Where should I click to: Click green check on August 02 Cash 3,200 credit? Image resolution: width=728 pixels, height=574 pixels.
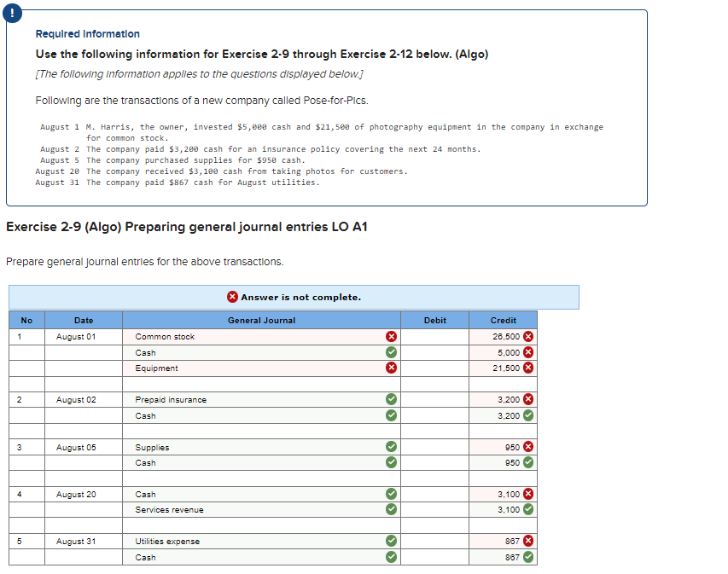(528, 415)
